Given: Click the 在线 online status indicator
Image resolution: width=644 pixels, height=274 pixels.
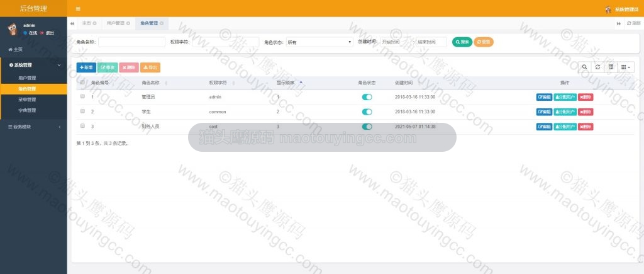Looking at the screenshot, I should coord(30,33).
